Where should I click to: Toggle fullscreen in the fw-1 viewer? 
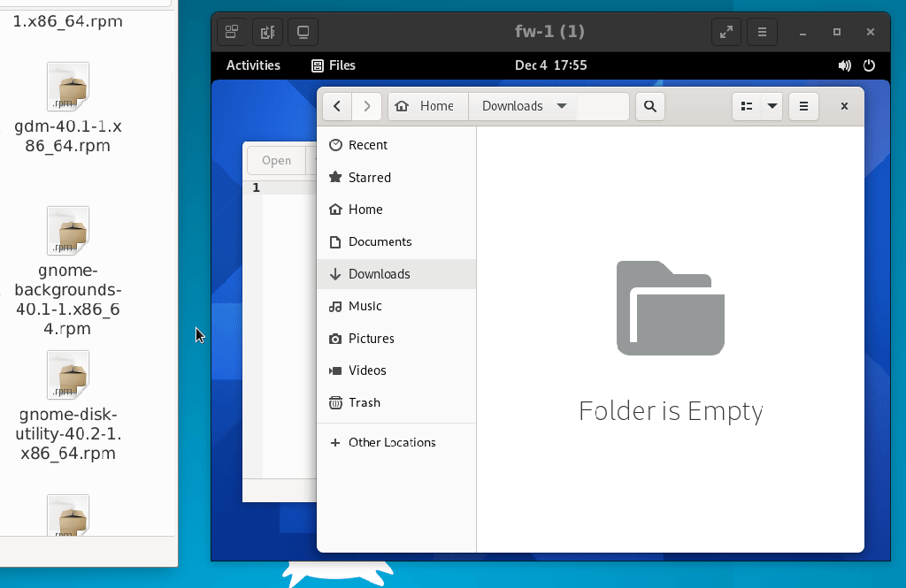[x=726, y=32]
